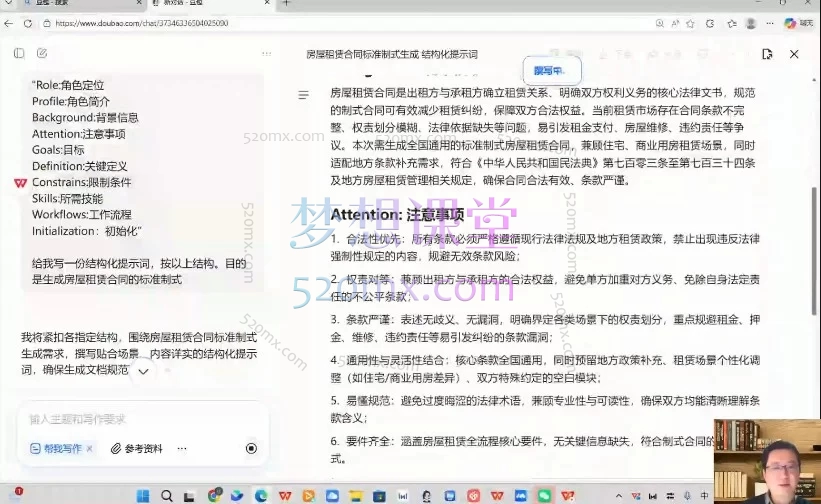Screen dimensions: 821x504
Task: Open WeChat green icon from taskbar
Action: [545, 495]
